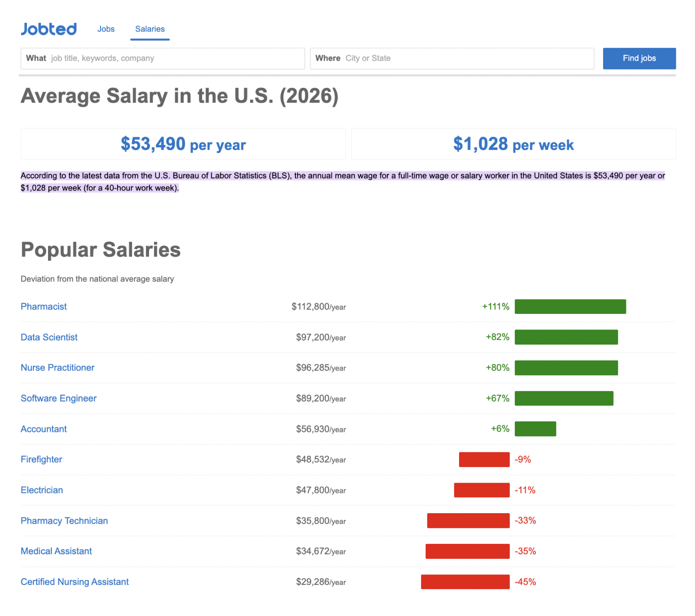The width and height of the screenshot is (695, 616).
Task: Click the Jobted logo
Action: (x=49, y=29)
